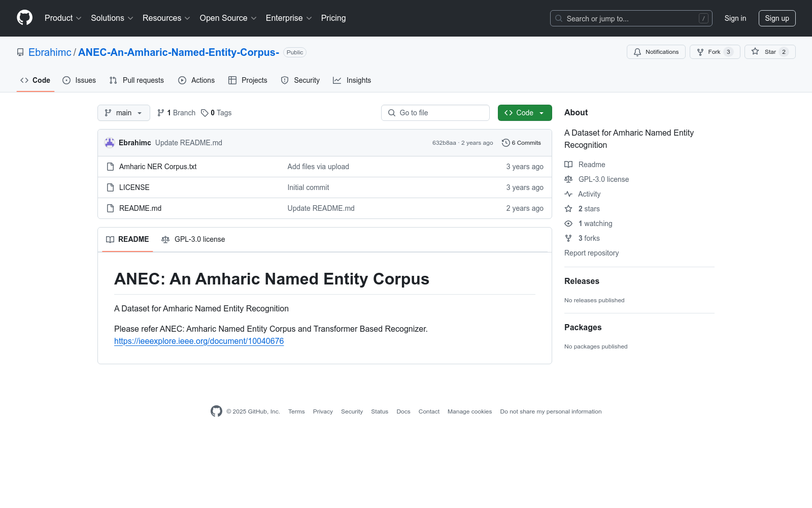Open the Releases heading link

click(x=582, y=281)
